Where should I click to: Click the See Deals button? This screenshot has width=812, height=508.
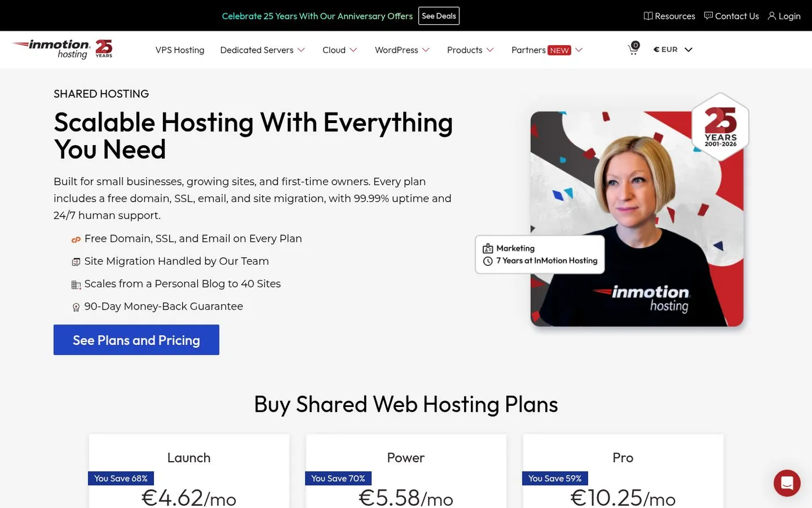point(439,16)
